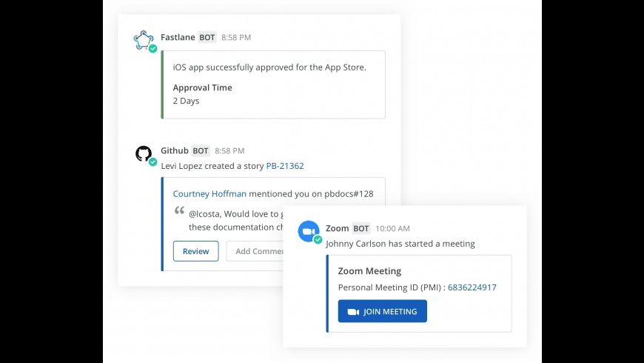Click the verified badge on Zoom avatar
Viewport: 644px width, 363px height.
(x=318, y=240)
